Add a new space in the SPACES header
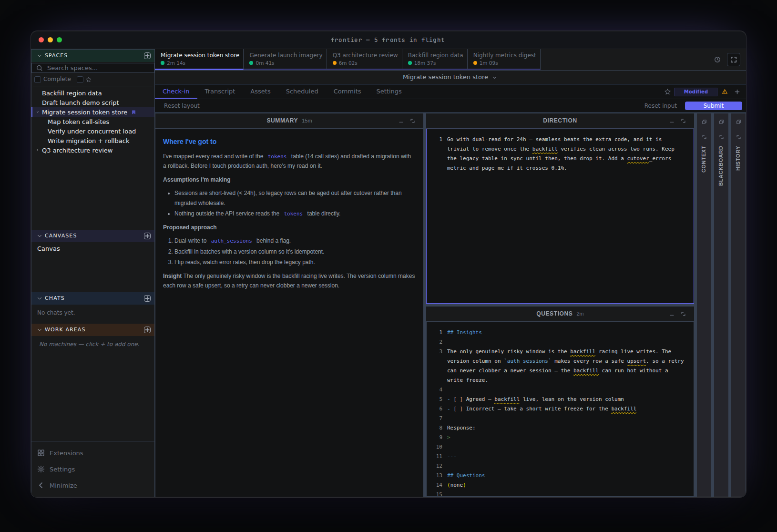 tap(147, 56)
